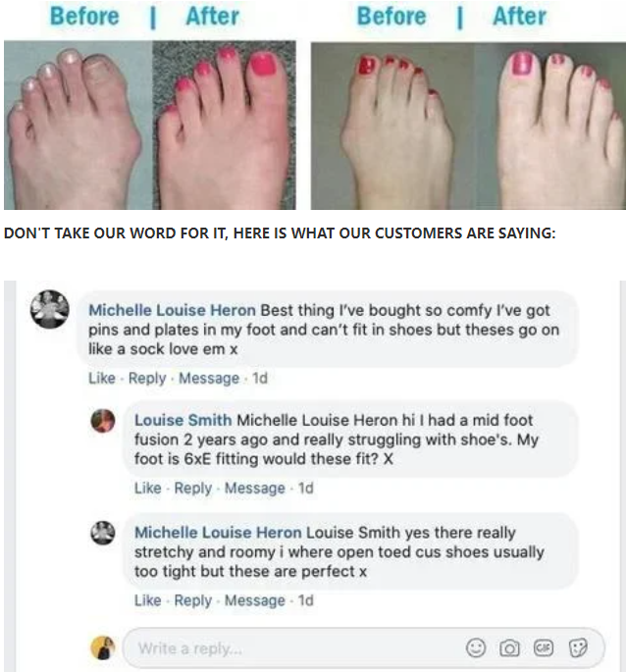Open the Michelle Louise Heron name link in the top comment
Image resolution: width=626 pixels, height=672 pixels.
172,310
